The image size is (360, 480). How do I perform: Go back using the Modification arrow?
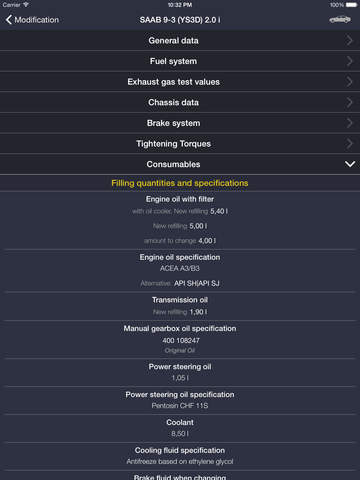pos(9,20)
